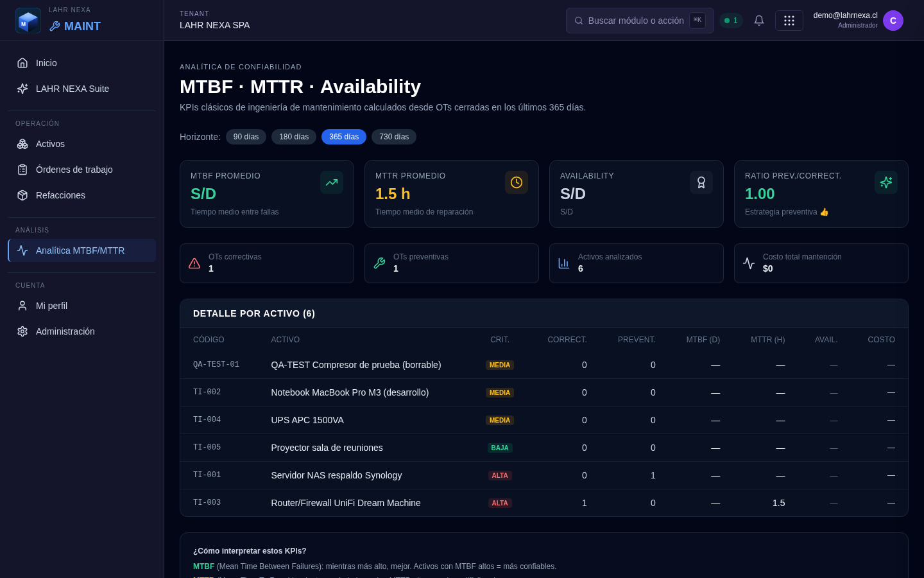Viewport: 924px width, 578px height.
Task: Click the MTTR (H) column header
Action: [767, 340]
